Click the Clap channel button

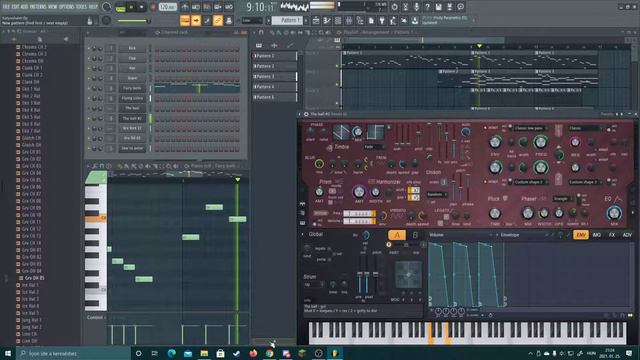point(132,58)
